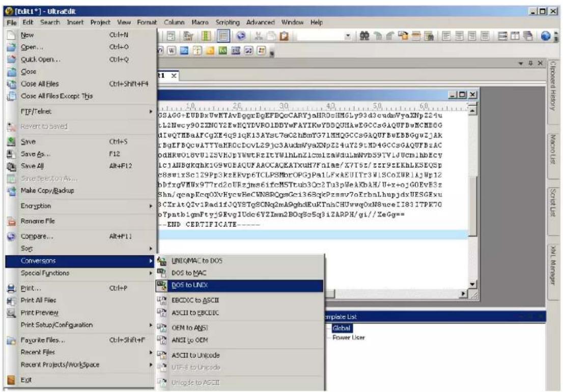
Task: Open the Scripting menu
Action: [x=227, y=22]
